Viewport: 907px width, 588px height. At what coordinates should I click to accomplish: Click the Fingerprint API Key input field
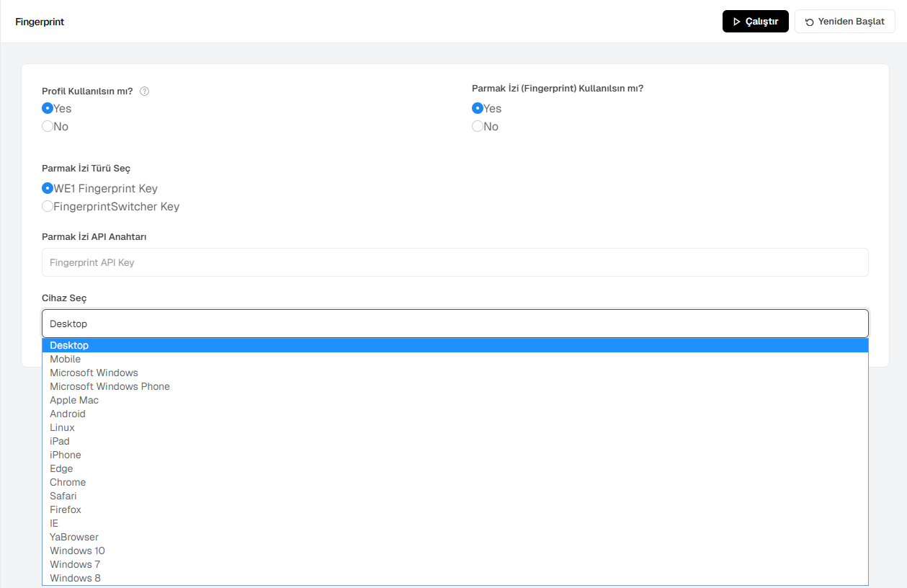455,262
